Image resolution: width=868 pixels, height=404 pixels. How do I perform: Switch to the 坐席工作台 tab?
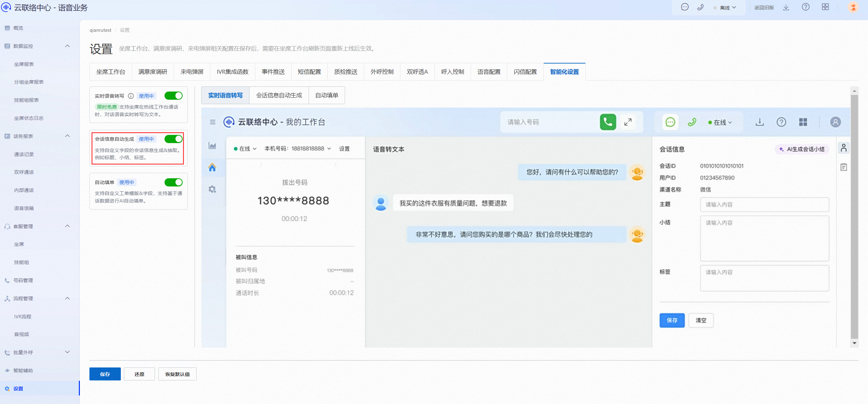tap(111, 72)
